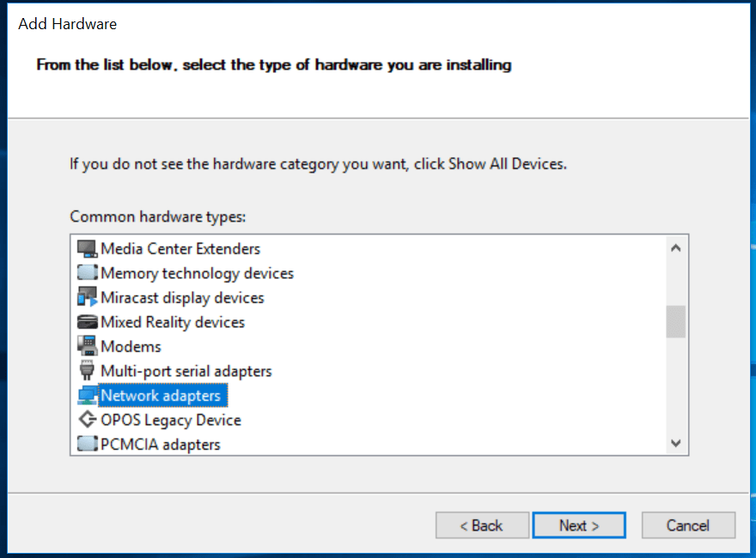Click the Mixed Reality devices icon

coord(86,321)
